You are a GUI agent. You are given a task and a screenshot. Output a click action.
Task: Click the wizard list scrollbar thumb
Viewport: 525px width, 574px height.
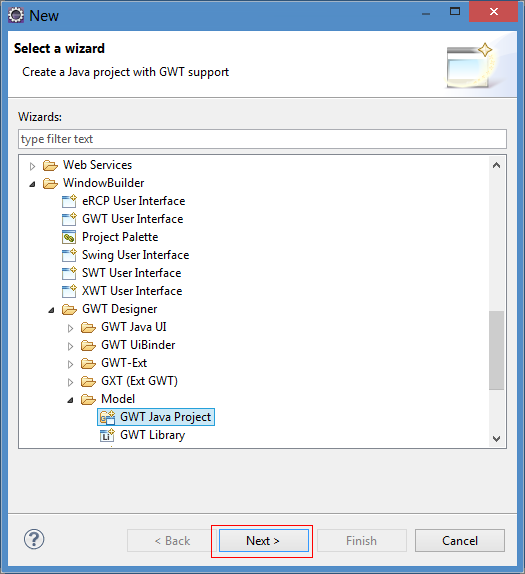[496, 350]
